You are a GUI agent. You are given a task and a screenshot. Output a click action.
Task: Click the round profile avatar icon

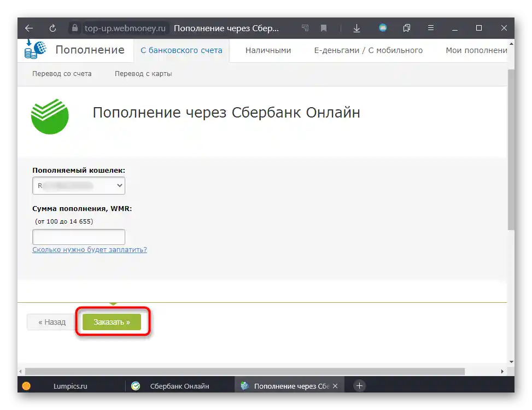click(x=383, y=27)
